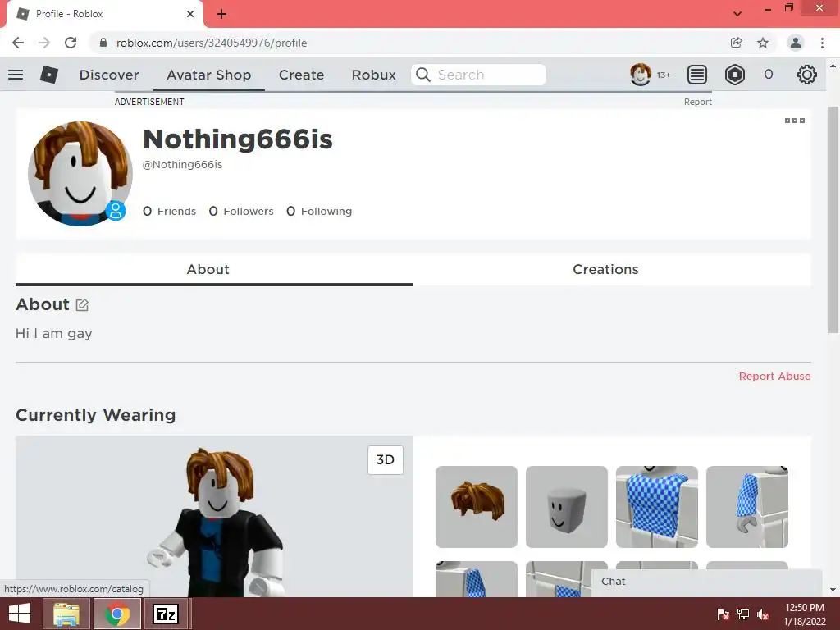This screenshot has width=840, height=630.
Task: Click the Roblox logo home icon
Action: (x=48, y=75)
